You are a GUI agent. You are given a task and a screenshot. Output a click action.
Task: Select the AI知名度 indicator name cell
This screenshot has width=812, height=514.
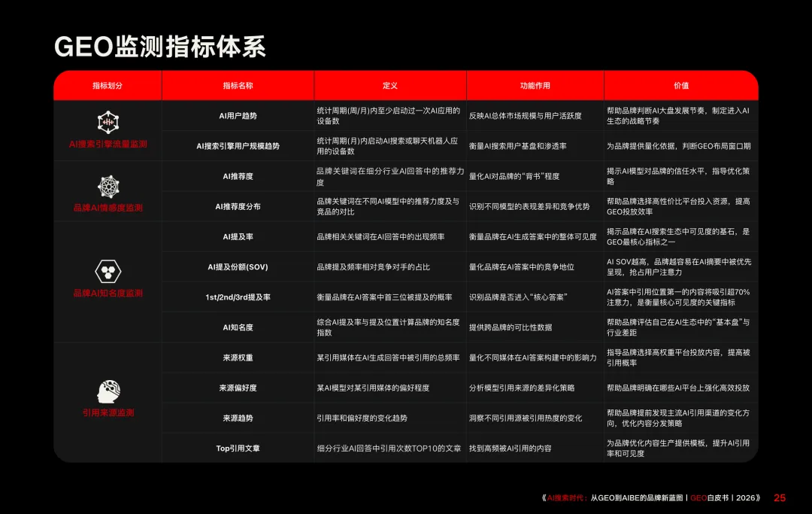(238, 327)
